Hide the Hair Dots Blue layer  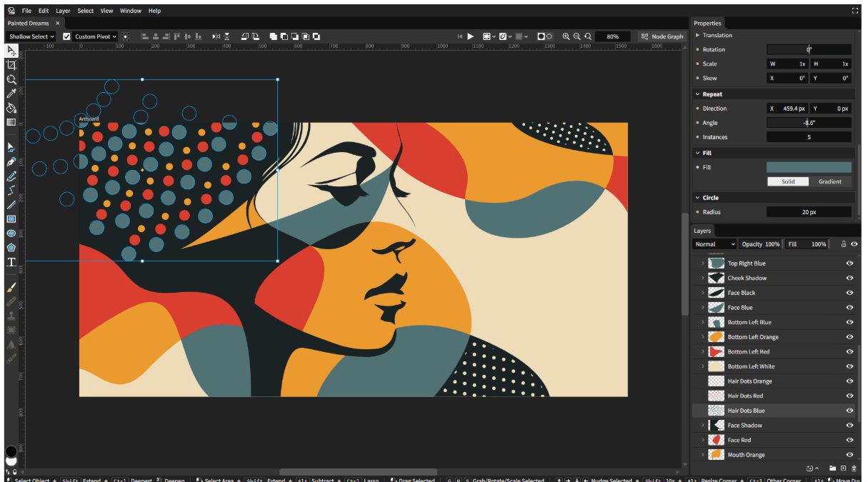tap(850, 411)
